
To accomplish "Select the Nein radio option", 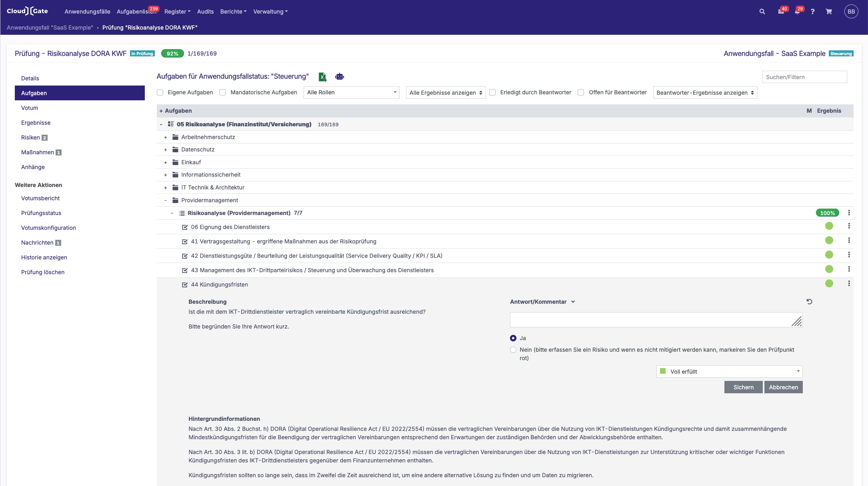I will pyautogui.click(x=513, y=350).
